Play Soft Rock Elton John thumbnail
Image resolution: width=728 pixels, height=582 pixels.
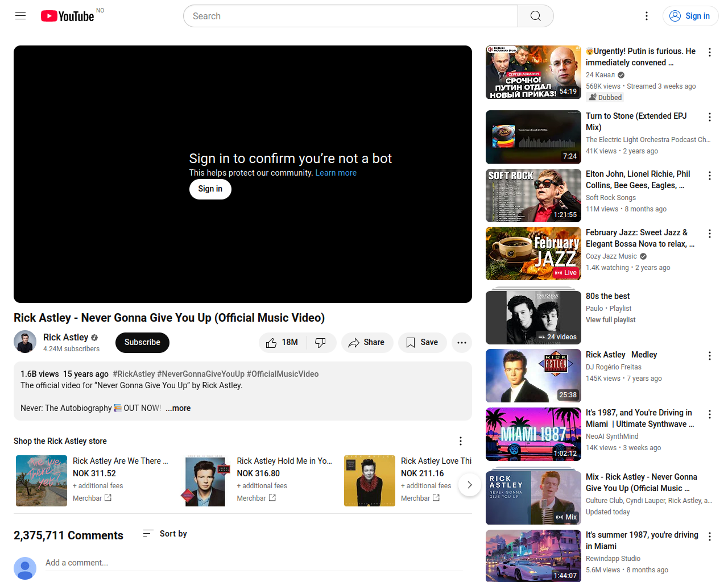(533, 196)
